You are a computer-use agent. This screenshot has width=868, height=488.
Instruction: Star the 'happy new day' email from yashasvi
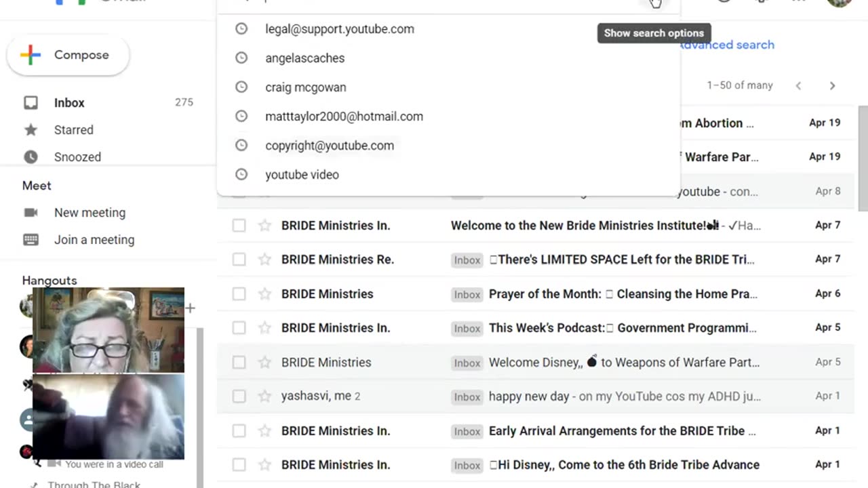point(264,396)
